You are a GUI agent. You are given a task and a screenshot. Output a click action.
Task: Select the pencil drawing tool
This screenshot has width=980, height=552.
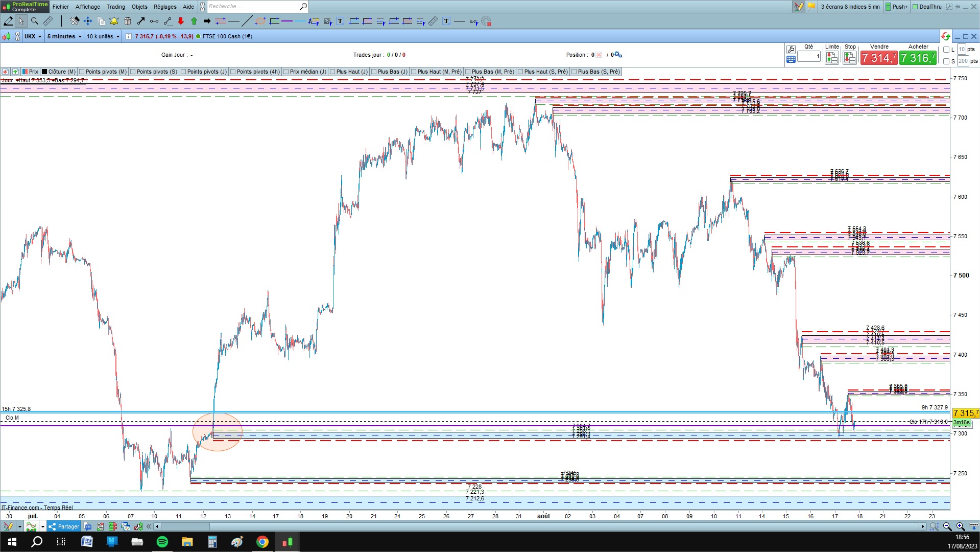pyautogui.click(x=8, y=21)
